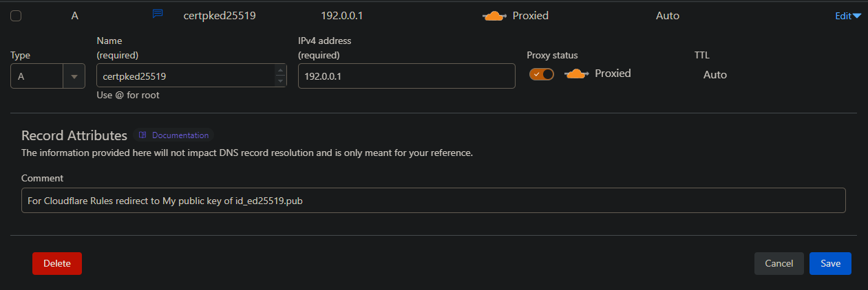Tick the checkbox for the certpked25519 record
This screenshot has width=868, height=290.
16,16
